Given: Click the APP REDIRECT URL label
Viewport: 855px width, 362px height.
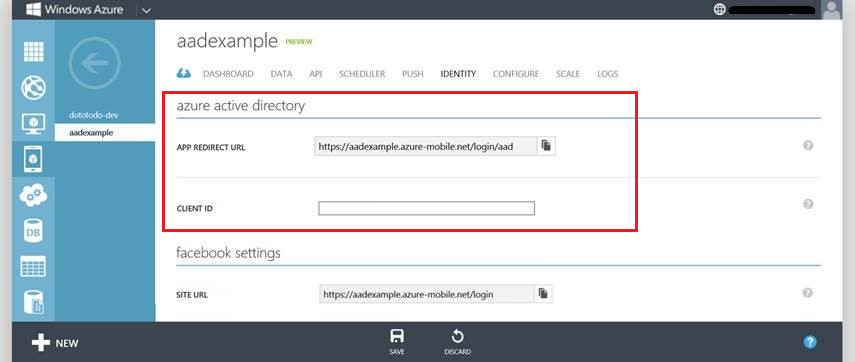Looking at the screenshot, I should 210,147.
